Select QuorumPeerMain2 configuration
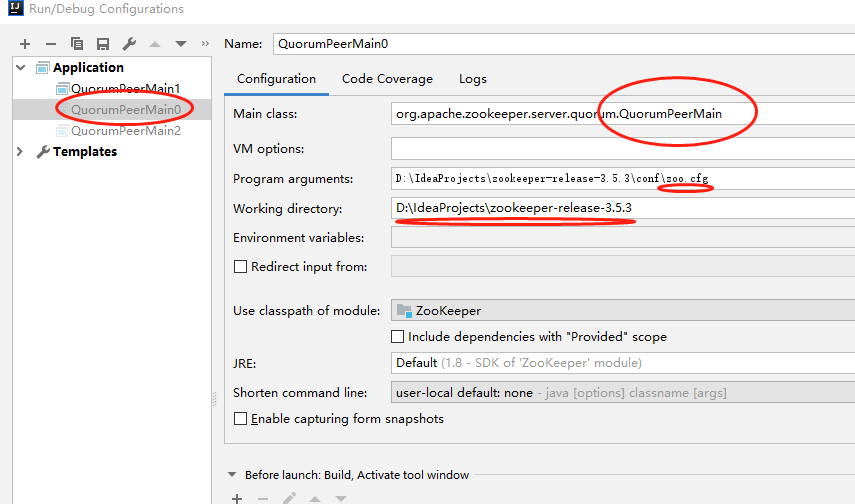Screen dimensions: 855x504 pyautogui.click(x=126, y=131)
